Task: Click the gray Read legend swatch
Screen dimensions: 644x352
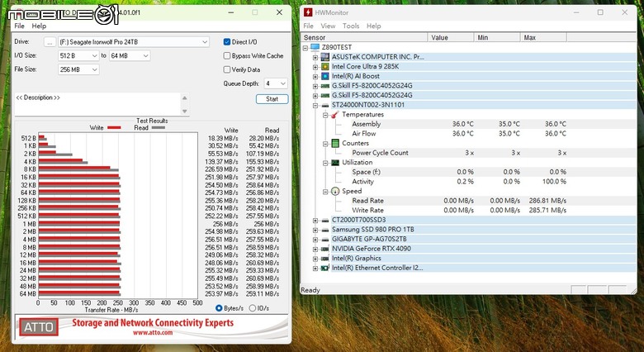Action: click(159, 127)
